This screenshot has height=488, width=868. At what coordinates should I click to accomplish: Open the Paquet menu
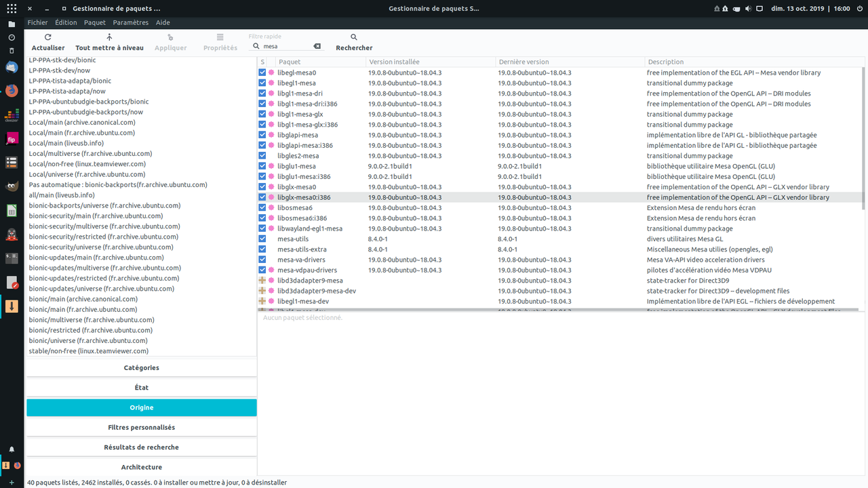point(95,22)
